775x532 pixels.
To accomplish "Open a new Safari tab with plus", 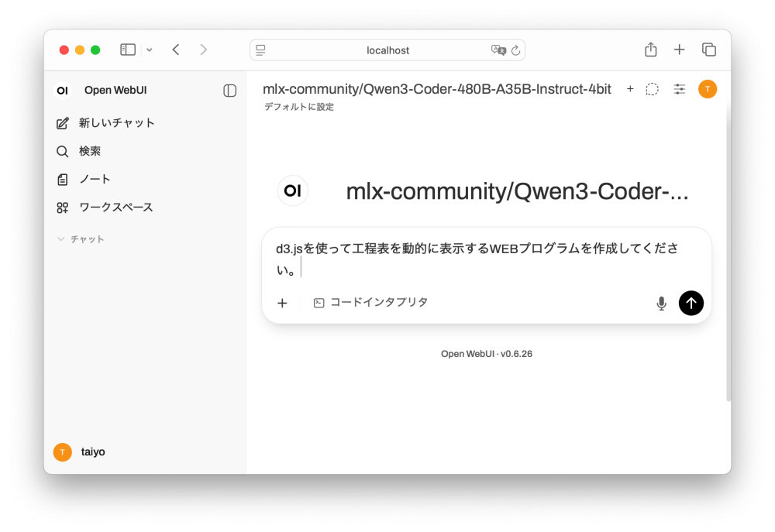I will click(x=679, y=50).
